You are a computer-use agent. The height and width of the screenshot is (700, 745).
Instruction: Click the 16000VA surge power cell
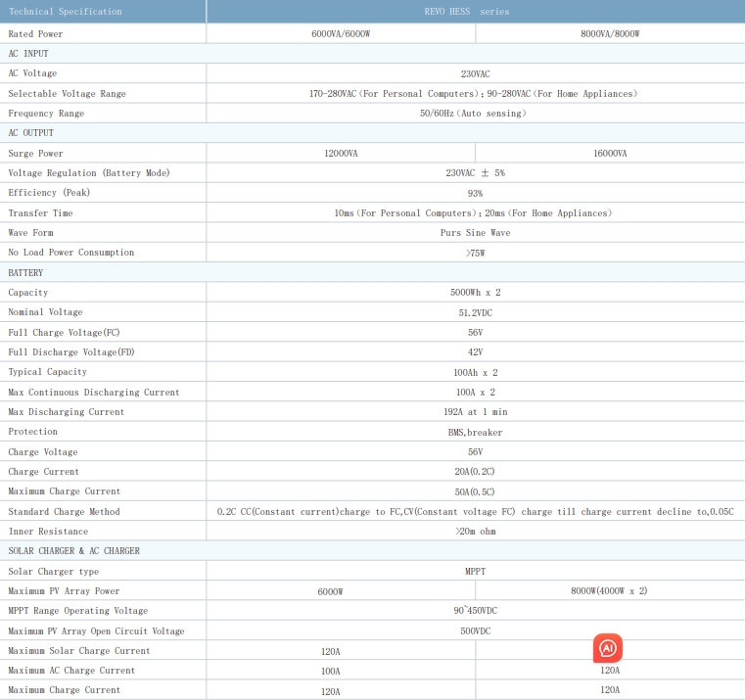click(x=609, y=154)
